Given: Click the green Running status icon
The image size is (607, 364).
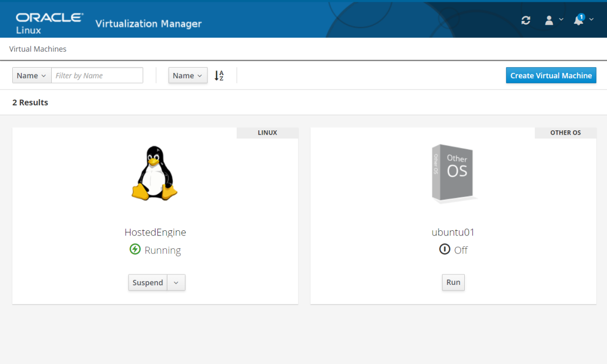Looking at the screenshot, I should pyautogui.click(x=135, y=249).
